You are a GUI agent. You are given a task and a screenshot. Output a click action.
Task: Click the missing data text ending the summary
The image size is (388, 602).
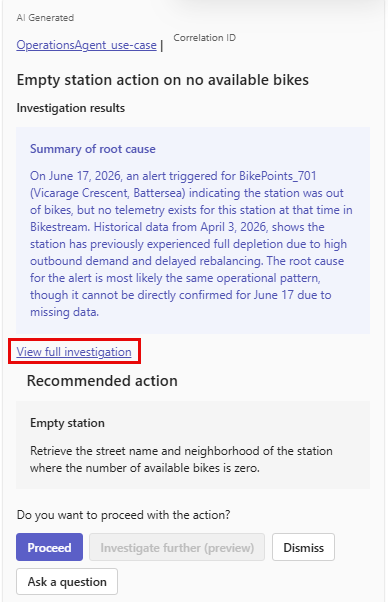coord(64,312)
